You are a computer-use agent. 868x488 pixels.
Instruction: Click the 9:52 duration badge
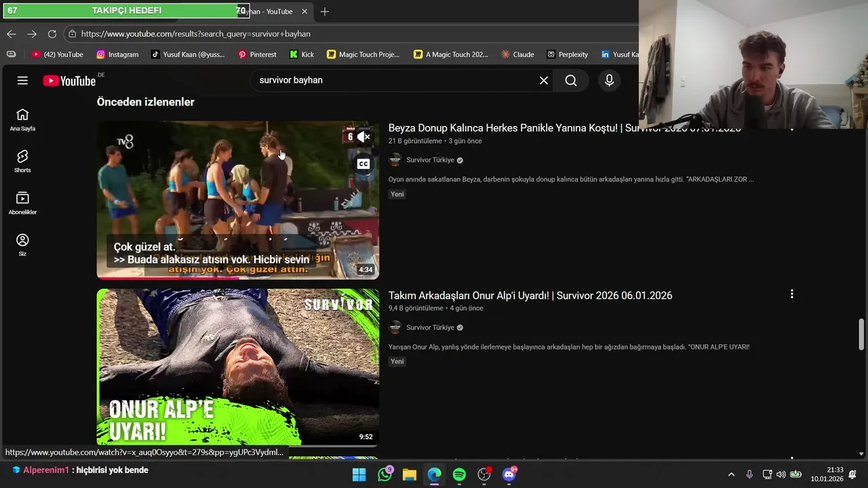click(366, 437)
